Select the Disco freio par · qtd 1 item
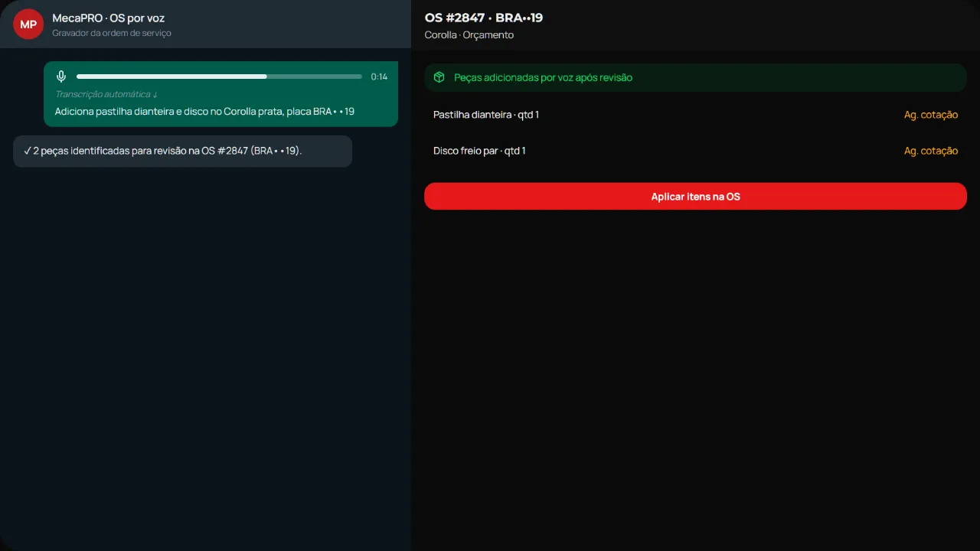The image size is (980, 551). (x=695, y=151)
